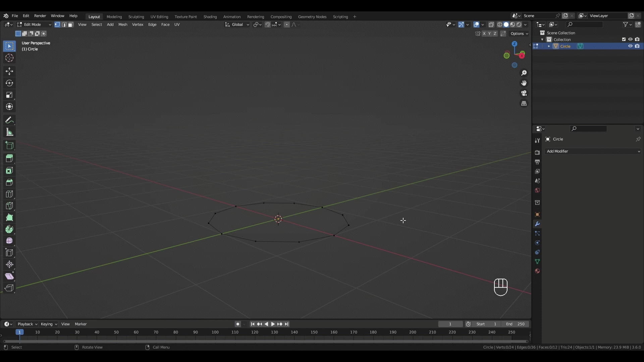Toggle camera view icon
Screen dimensions: 644x362
(x=524, y=93)
